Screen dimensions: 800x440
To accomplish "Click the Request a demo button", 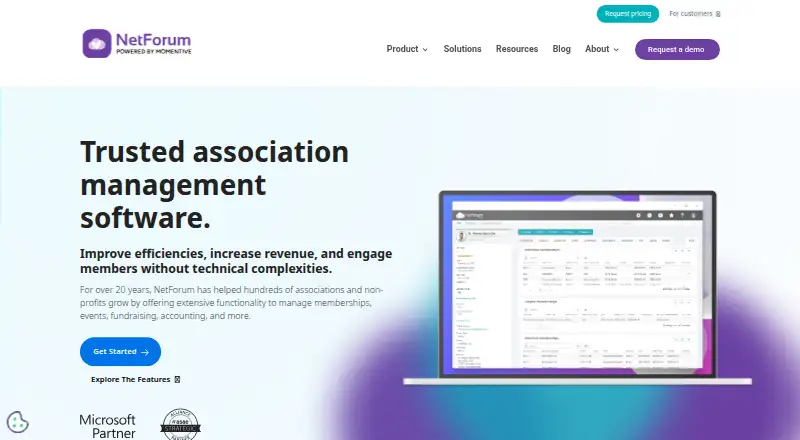I will [677, 50].
